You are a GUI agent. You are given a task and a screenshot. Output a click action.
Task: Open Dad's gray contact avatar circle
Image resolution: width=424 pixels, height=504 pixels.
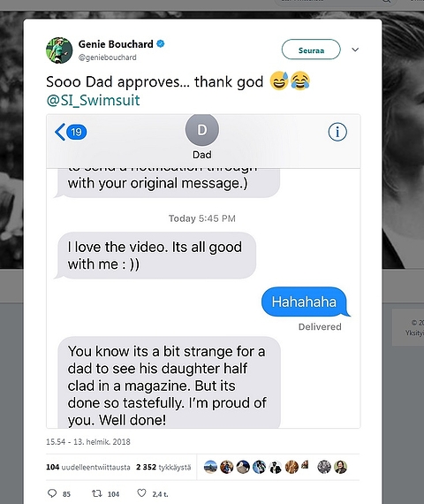coord(202,130)
